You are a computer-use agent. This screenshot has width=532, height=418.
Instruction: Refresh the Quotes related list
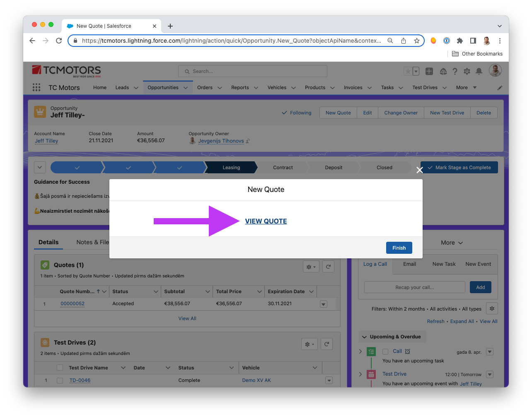[328, 267]
